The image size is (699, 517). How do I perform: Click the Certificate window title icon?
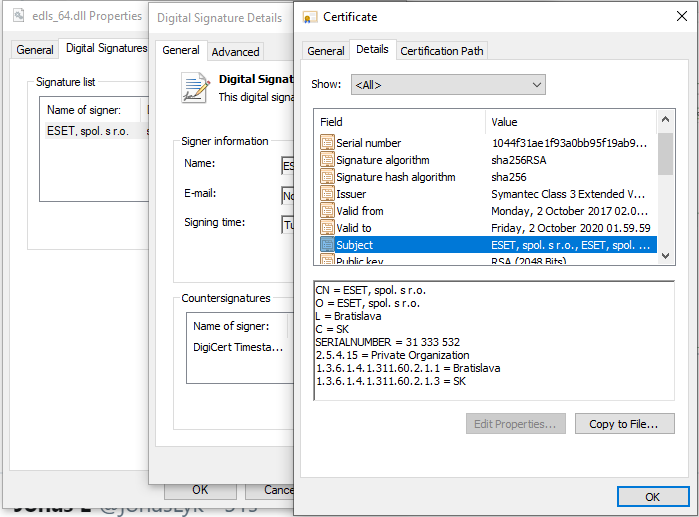(x=309, y=17)
